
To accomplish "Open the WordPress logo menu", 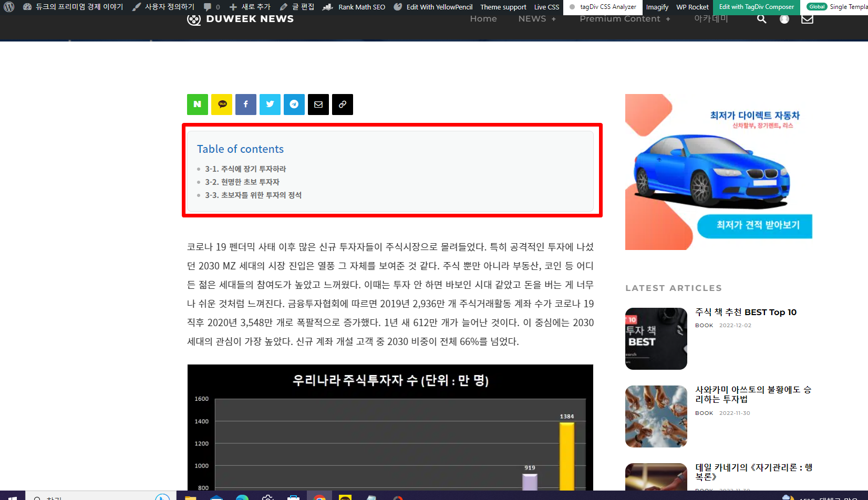I will tap(9, 7).
